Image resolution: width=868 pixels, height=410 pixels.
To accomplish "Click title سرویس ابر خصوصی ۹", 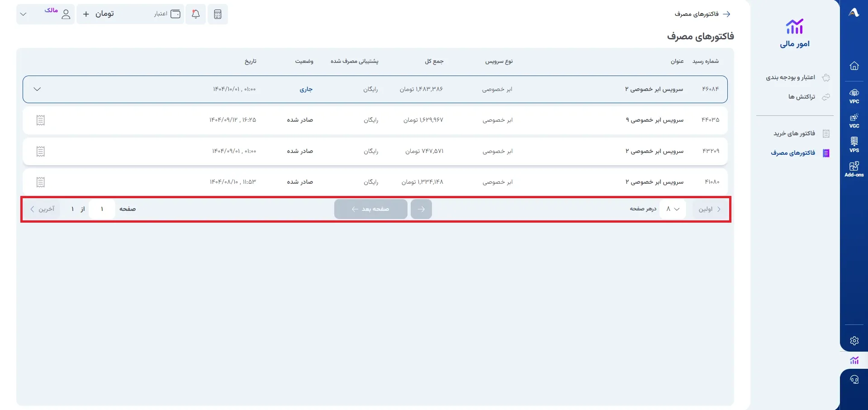I will pyautogui.click(x=655, y=120).
